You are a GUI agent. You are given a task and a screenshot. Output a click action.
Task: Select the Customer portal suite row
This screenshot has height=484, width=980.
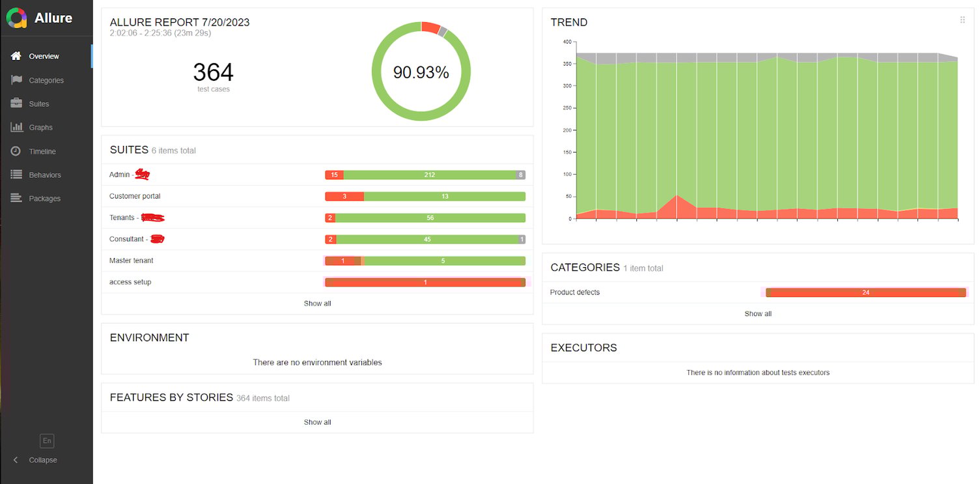[x=133, y=196]
